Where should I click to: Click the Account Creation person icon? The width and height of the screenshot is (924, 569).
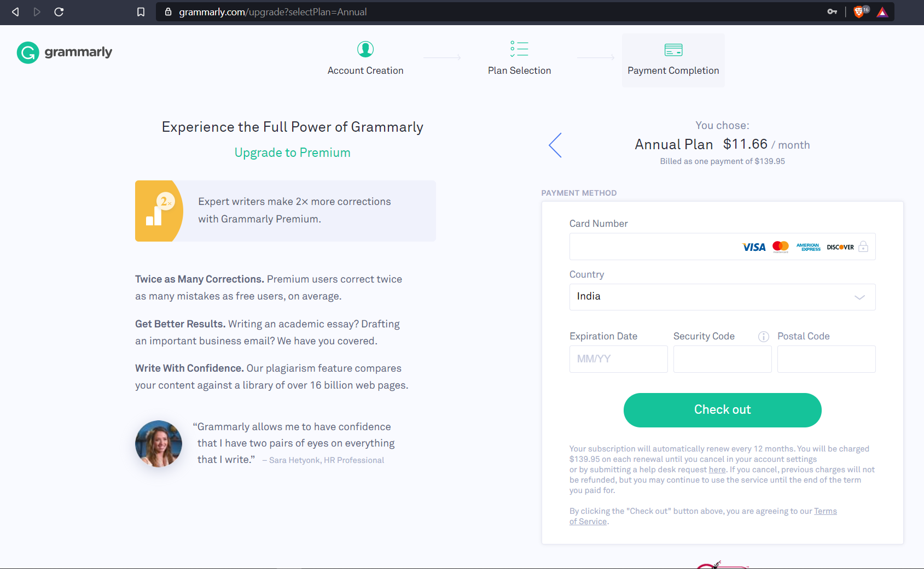click(x=365, y=49)
